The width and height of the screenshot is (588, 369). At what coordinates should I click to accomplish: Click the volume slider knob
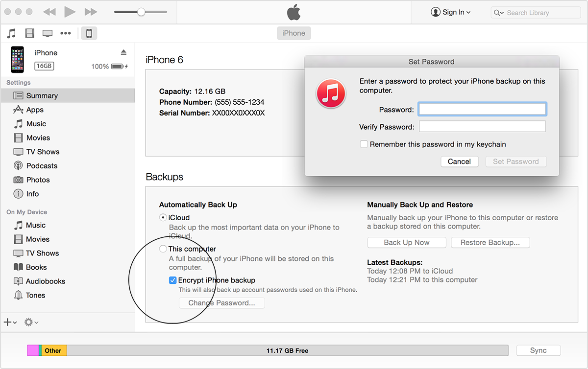click(x=141, y=12)
